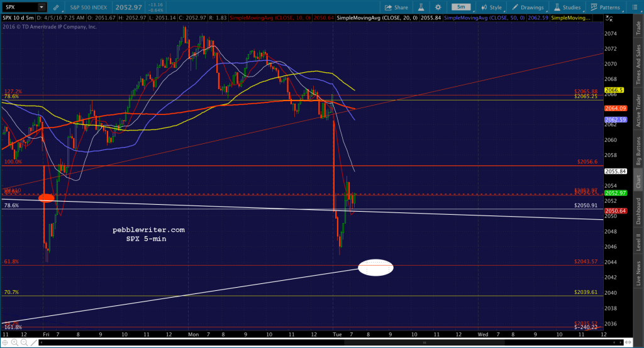The height and width of the screenshot is (348, 644).
Task: Click the yellow 2066.5 price bubble
Action: click(614, 90)
